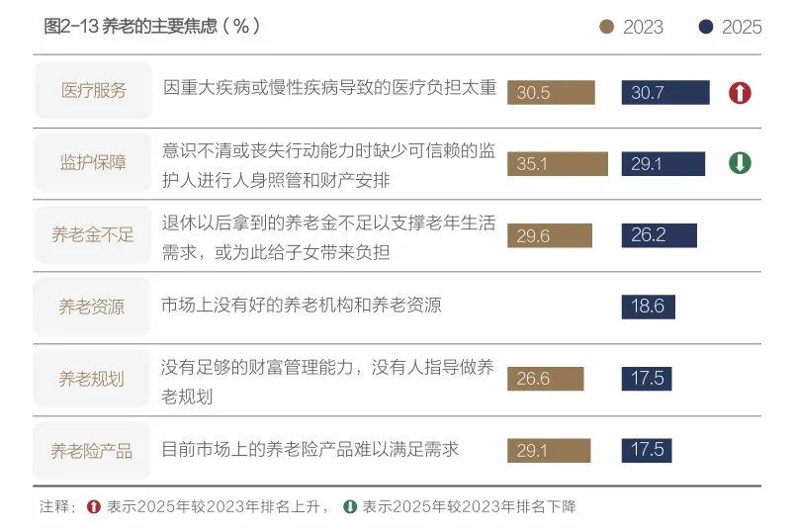
Task: Click the red up-arrow icon beside 30.7
Action: pos(740,93)
